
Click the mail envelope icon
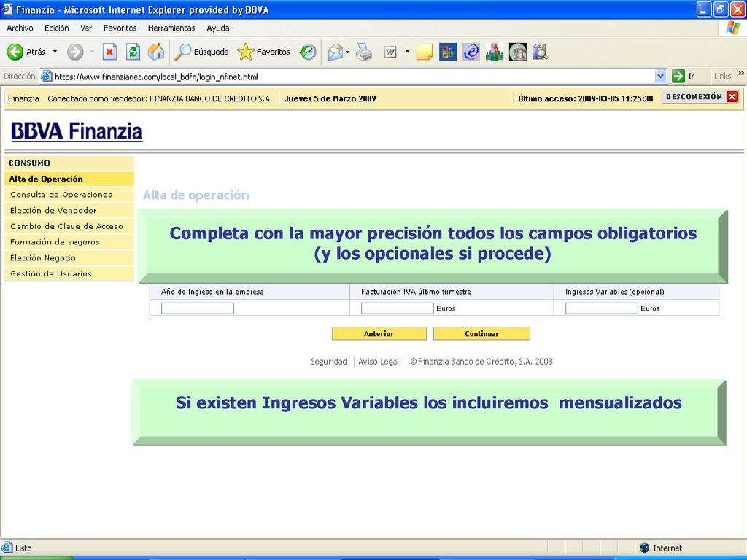pos(336,52)
